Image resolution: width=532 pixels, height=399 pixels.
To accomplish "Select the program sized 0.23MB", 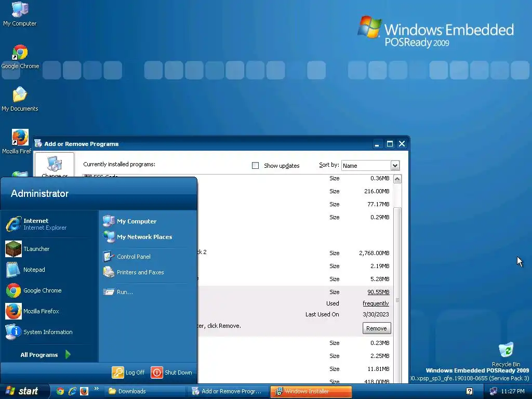I will click(295, 343).
